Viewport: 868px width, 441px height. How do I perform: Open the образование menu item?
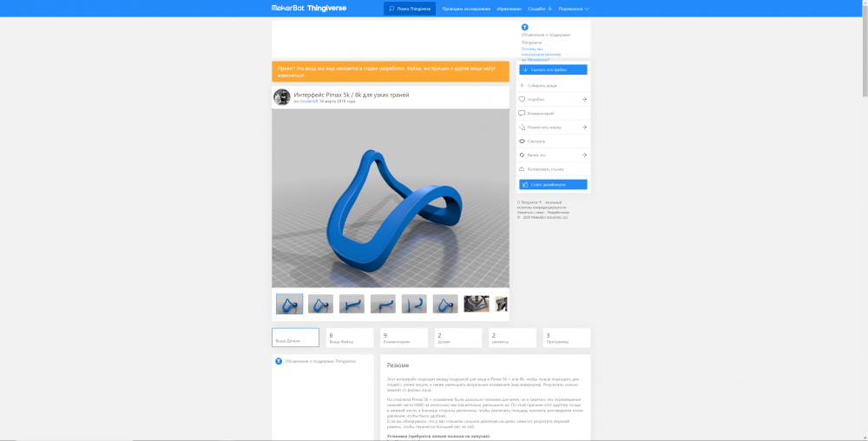tap(510, 9)
